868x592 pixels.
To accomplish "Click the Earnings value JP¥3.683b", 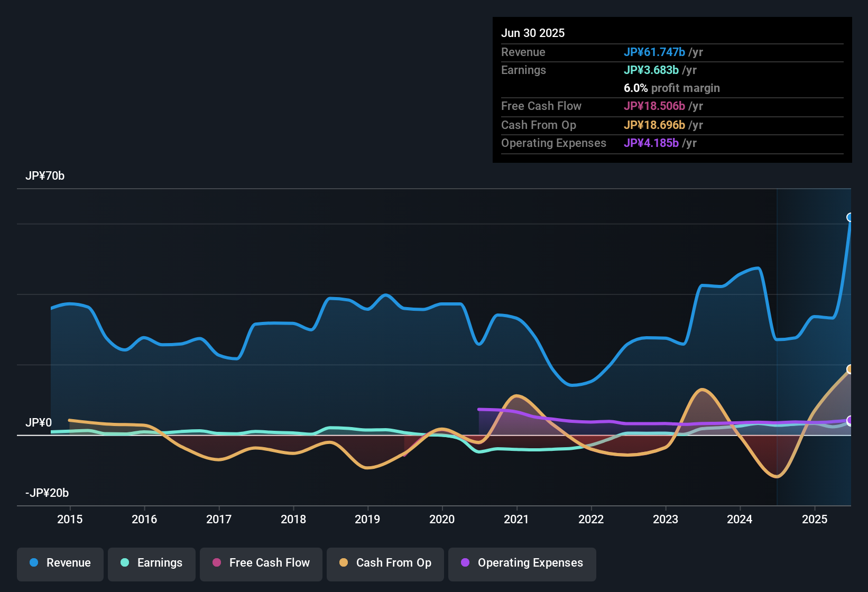I will (651, 70).
